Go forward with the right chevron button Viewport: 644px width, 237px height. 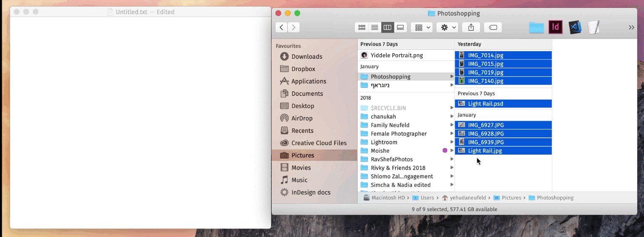tap(294, 27)
